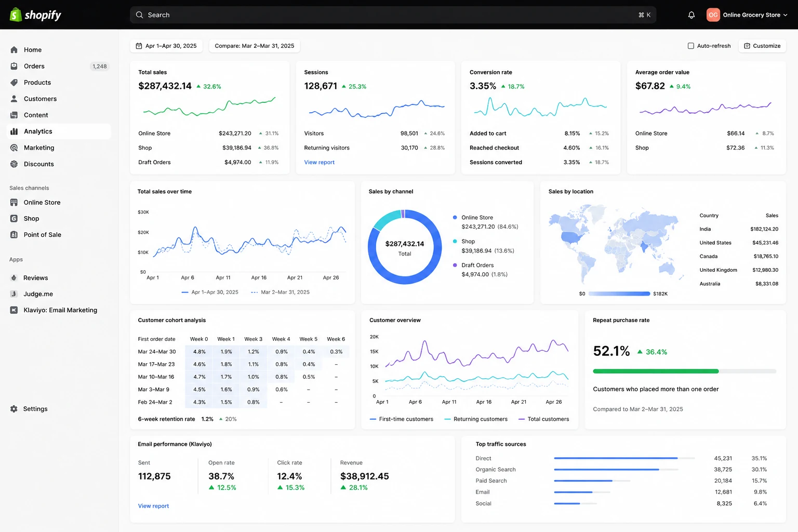Open notifications bell
This screenshot has width=798, height=532.
(x=691, y=15)
